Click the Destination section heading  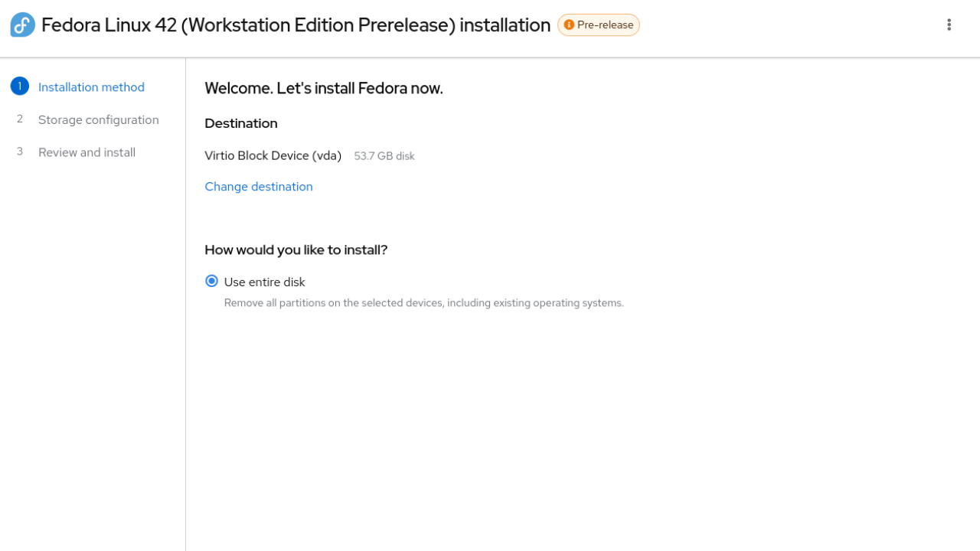(x=241, y=123)
